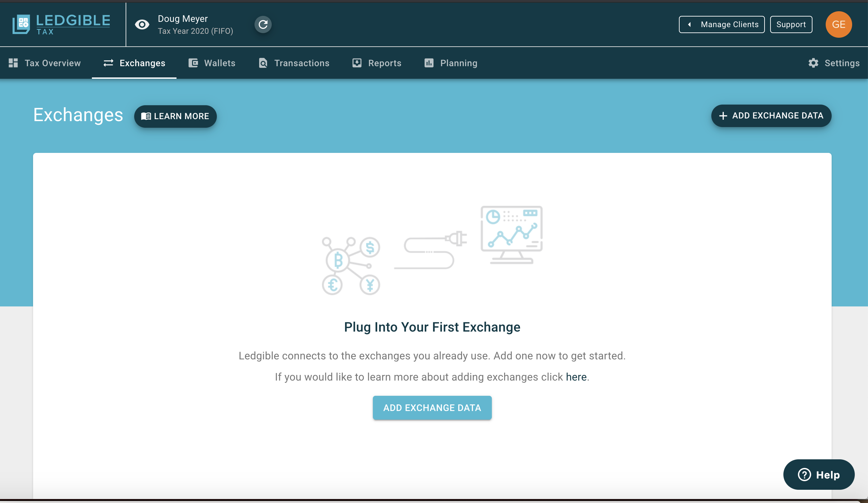The width and height of the screenshot is (868, 503).
Task: Click the Help question mark icon
Action: coord(804,475)
